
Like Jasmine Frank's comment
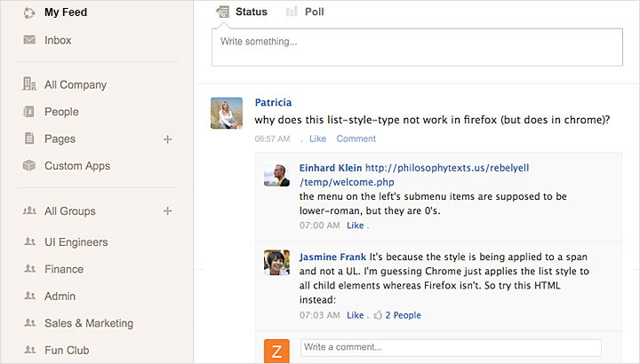pyautogui.click(x=355, y=315)
